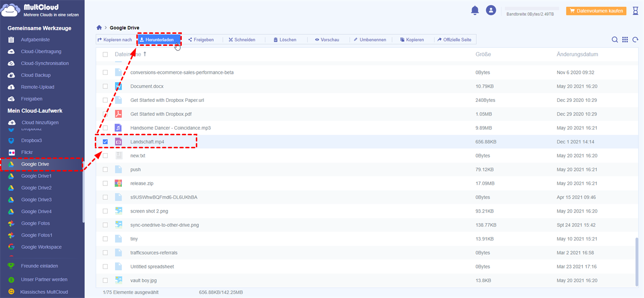Click Freunde einladen link
This screenshot has height=298, width=644.
click(40, 266)
